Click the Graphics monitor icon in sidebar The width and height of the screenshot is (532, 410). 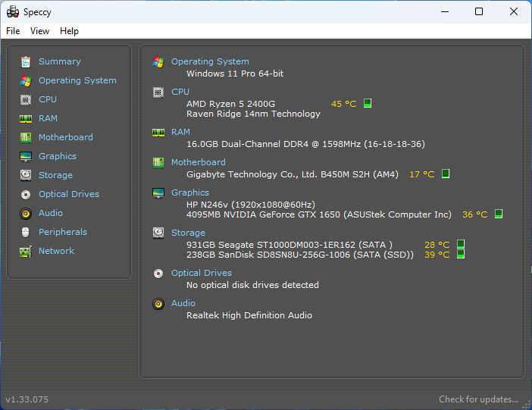pyautogui.click(x=26, y=156)
